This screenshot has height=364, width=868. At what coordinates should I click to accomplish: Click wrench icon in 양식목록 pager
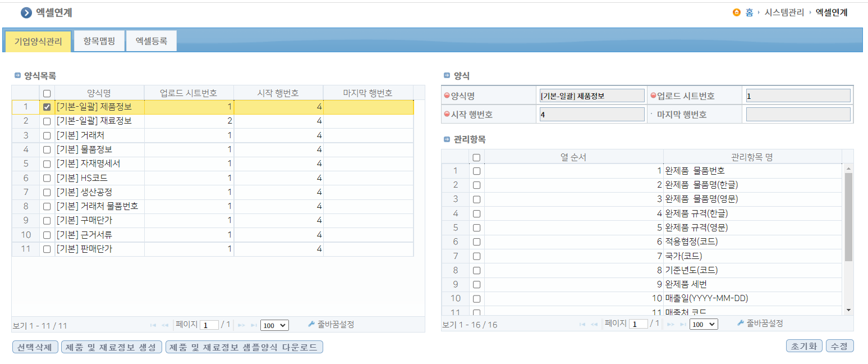click(312, 324)
